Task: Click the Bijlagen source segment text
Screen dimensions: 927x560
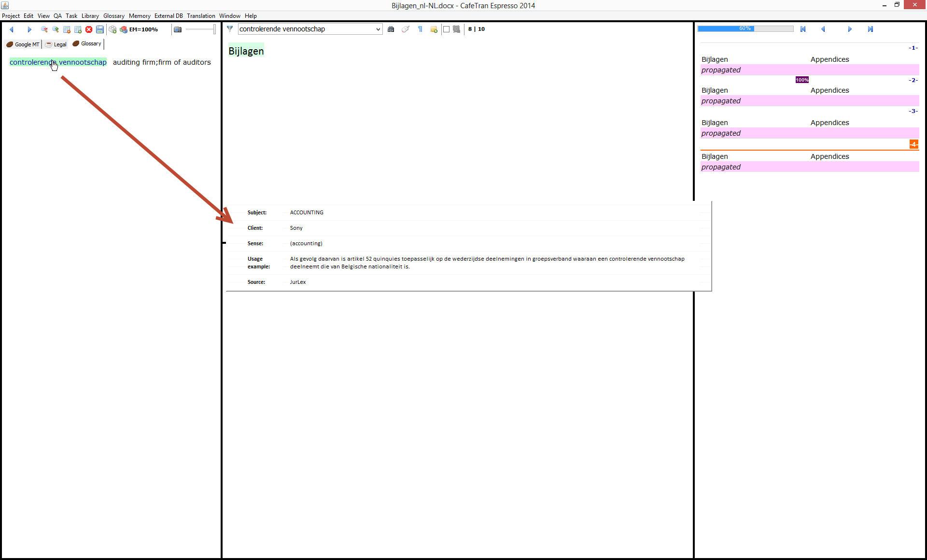Action: (246, 51)
